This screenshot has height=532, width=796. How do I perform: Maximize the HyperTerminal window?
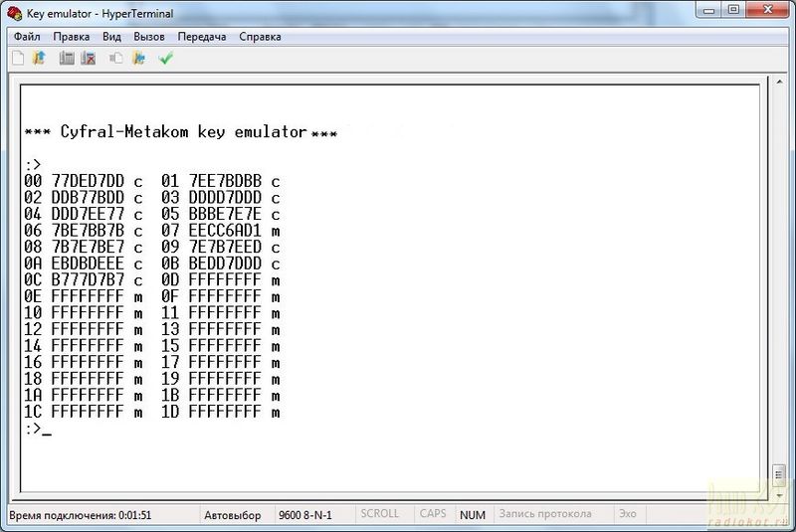[734, 10]
